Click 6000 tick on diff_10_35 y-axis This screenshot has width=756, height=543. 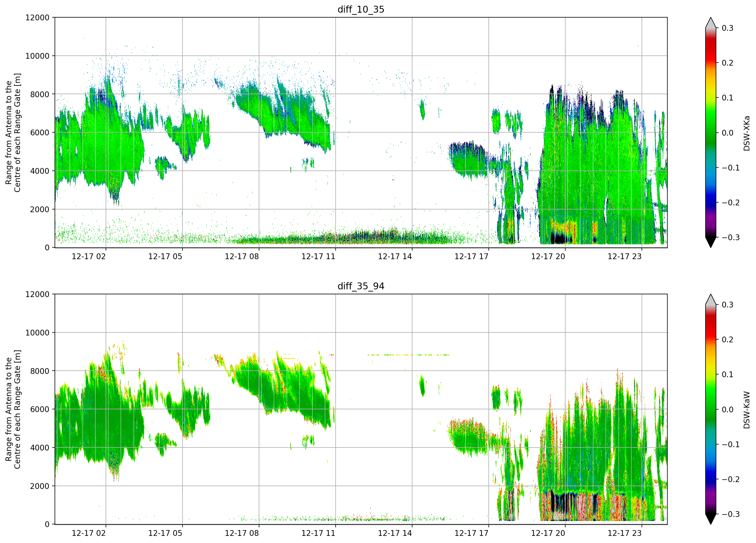pyautogui.click(x=40, y=133)
